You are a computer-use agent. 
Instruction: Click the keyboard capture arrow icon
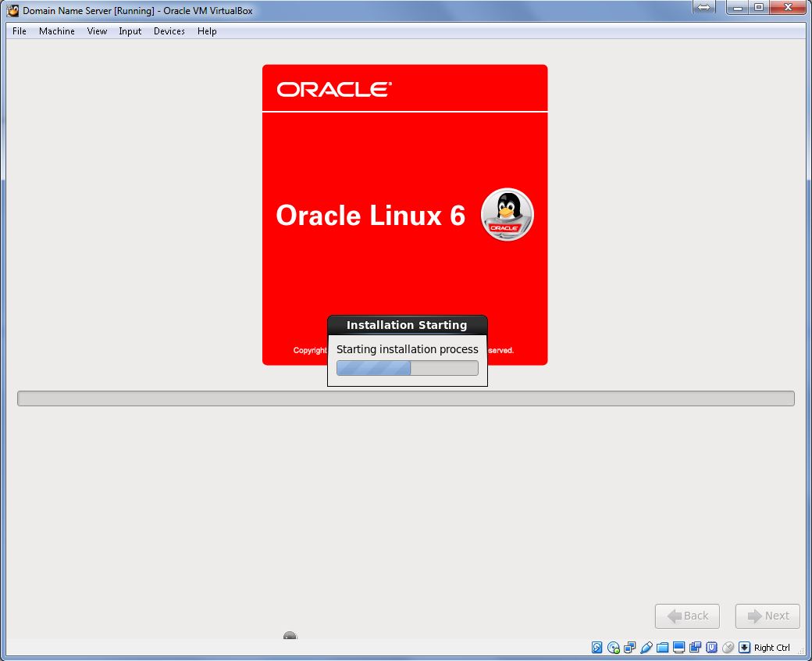[x=744, y=647]
